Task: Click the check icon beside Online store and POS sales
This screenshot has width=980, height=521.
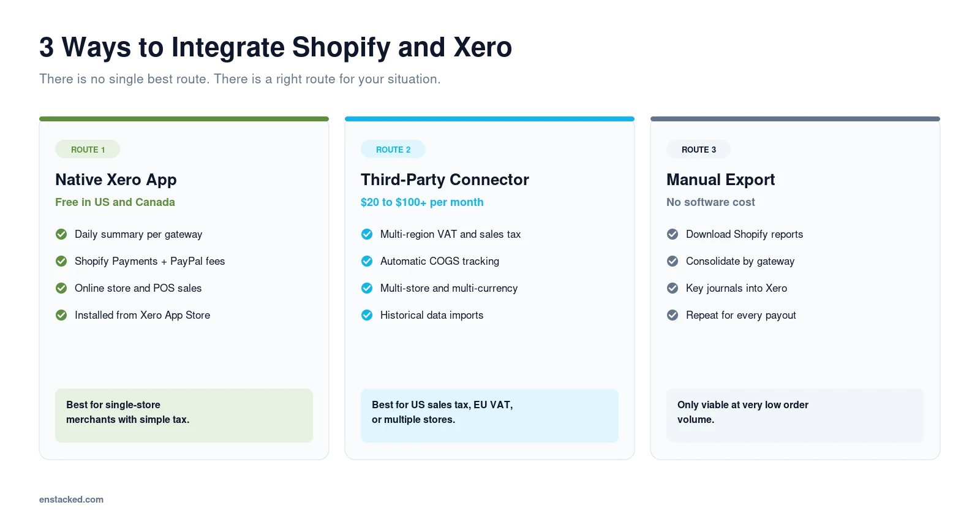Action: click(x=61, y=288)
